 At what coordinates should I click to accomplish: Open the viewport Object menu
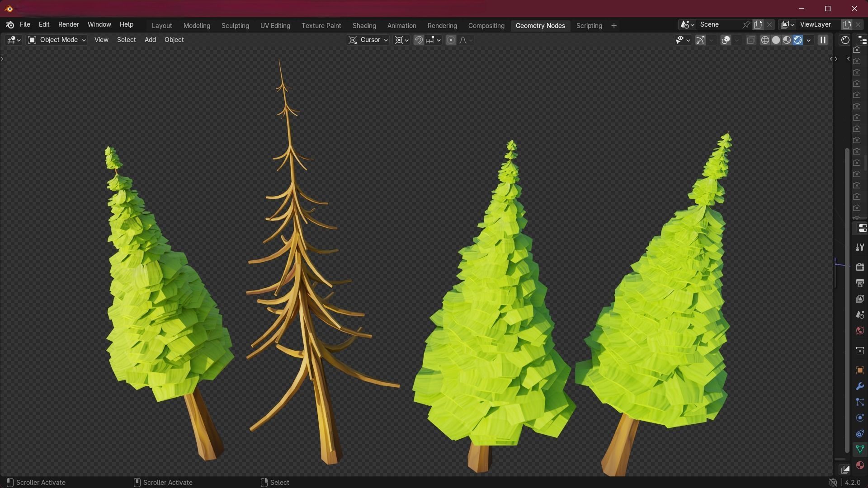[x=174, y=40]
